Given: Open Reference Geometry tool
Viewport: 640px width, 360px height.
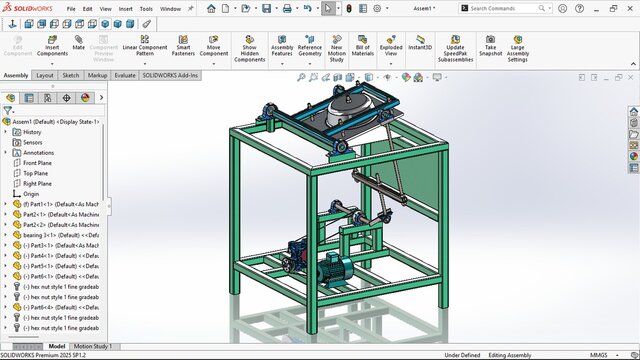Looking at the screenshot, I should 310,46.
